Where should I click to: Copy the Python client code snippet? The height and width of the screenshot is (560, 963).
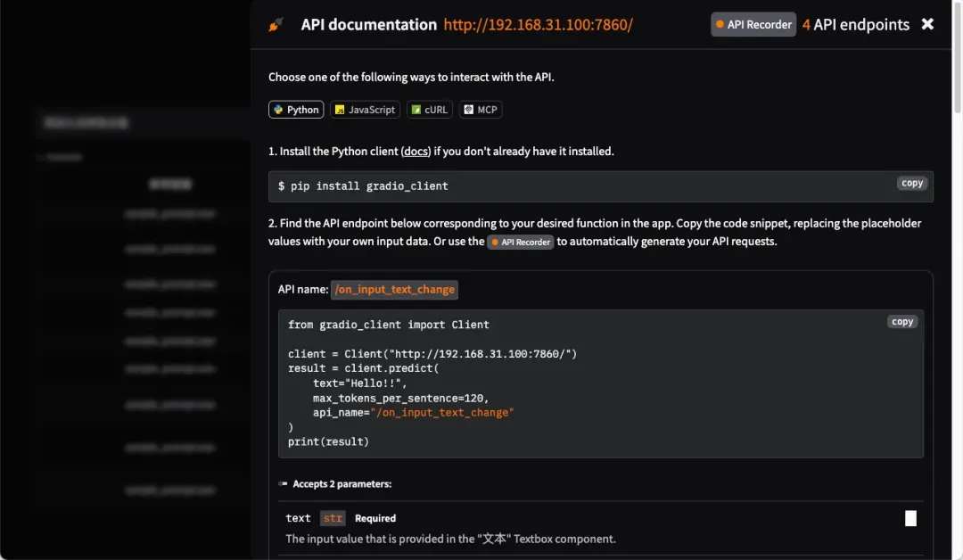tap(902, 322)
